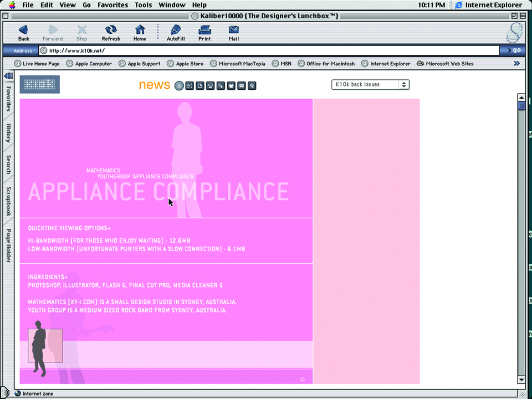This screenshot has width=532, height=399.
Task: Click the Internet Explorer e logo throbber
Action: coord(514,33)
